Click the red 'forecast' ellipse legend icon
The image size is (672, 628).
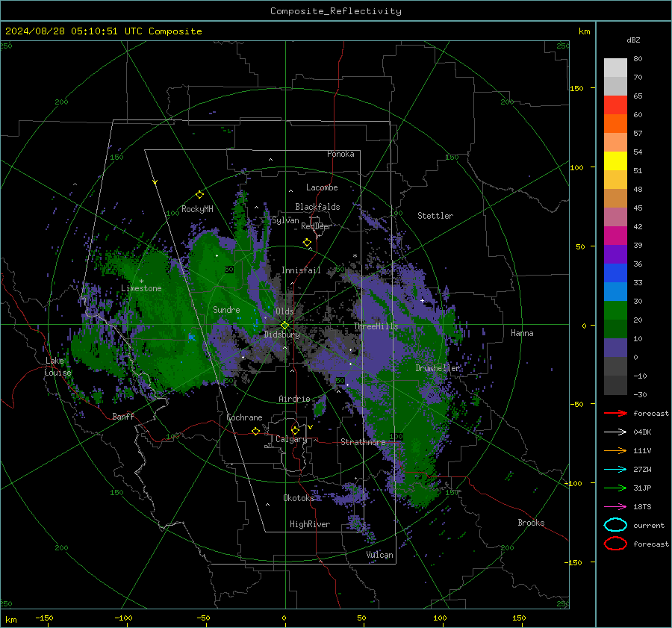point(615,544)
